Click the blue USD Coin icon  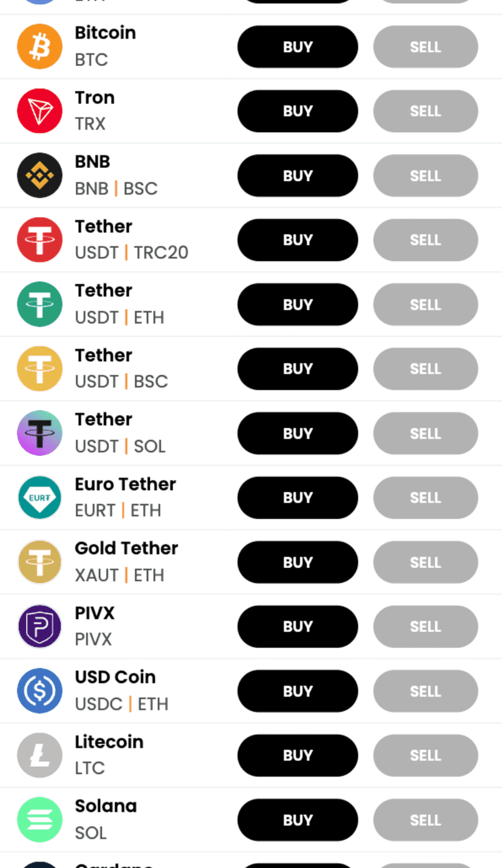point(39,691)
